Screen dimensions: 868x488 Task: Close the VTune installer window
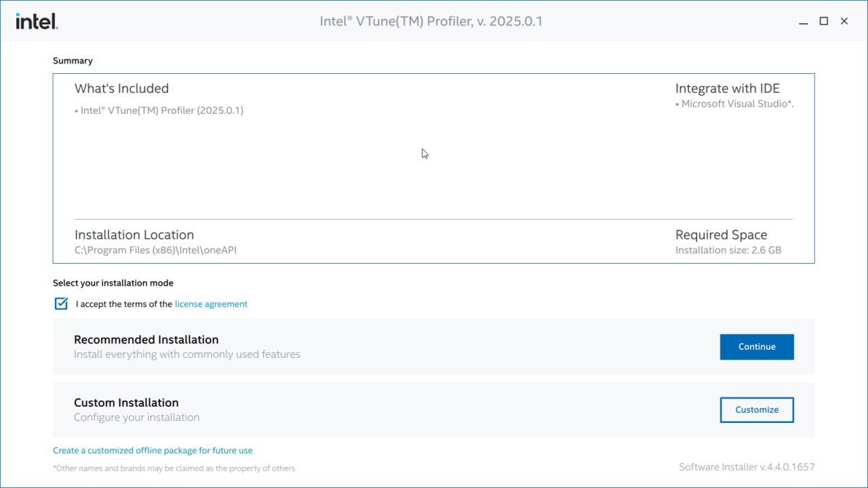pyautogui.click(x=844, y=21)
